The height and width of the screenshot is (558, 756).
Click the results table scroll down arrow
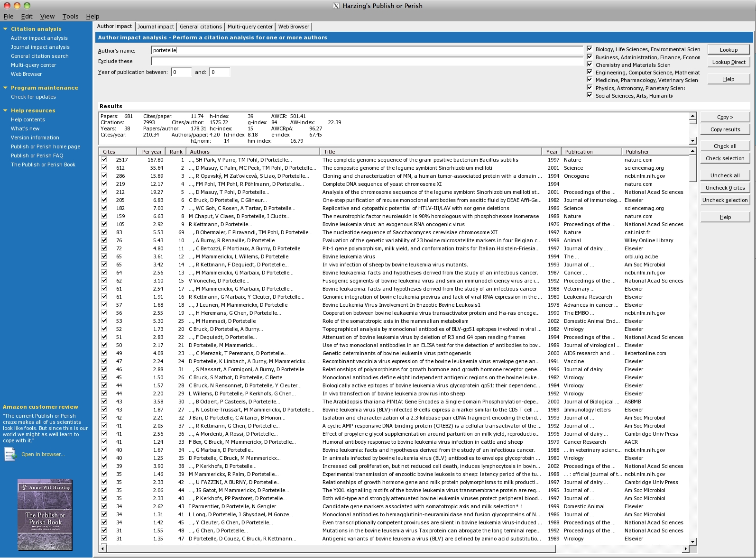point(692,541)
